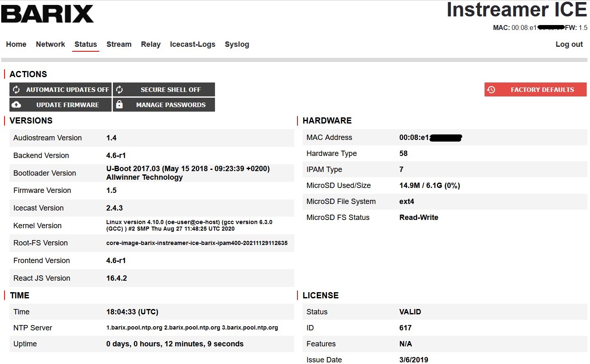View the Icecast-Logs tab
This screenshot has width=590, height=364.
click(192, 44)
